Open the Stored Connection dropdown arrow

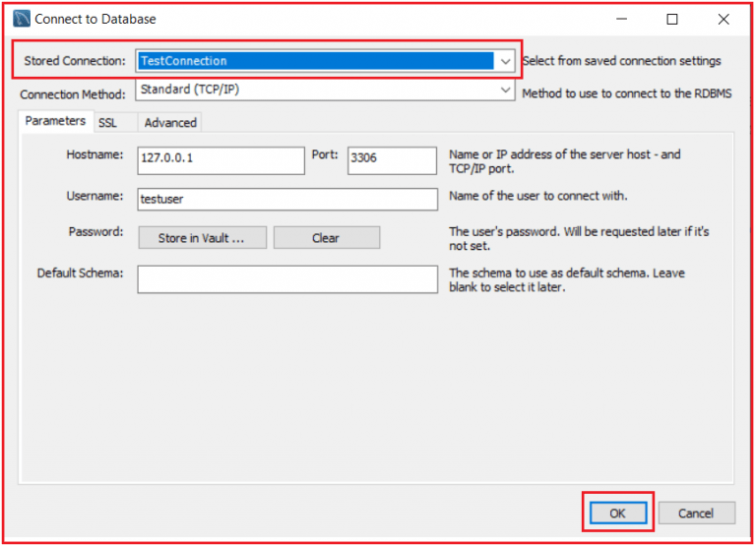(505, 61)
